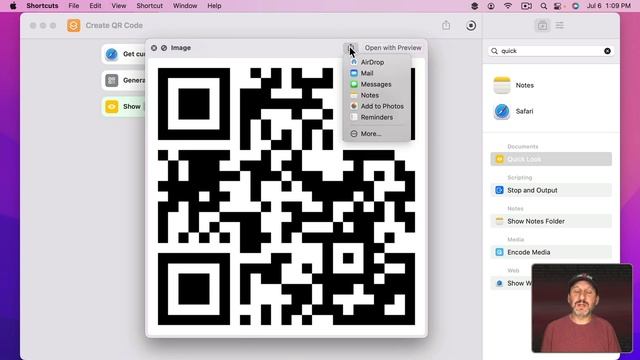Open the Help menu
Screen dimensions: 640x360
214,6
